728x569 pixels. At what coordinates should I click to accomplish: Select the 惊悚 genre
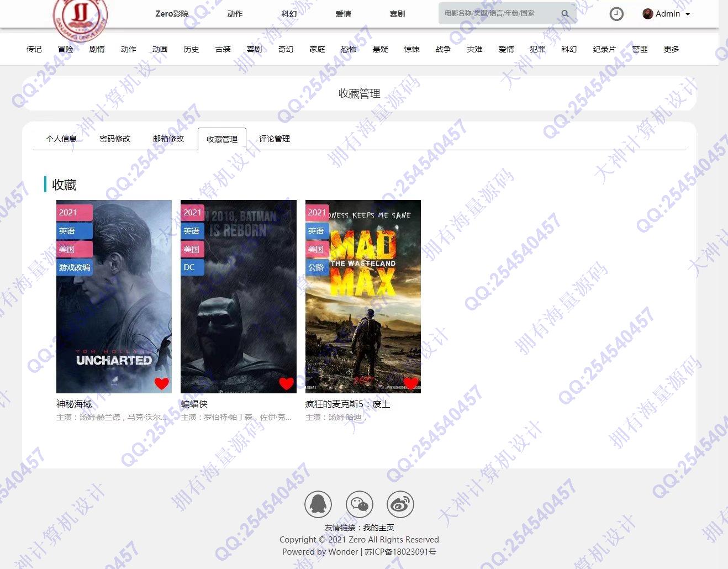412,49
